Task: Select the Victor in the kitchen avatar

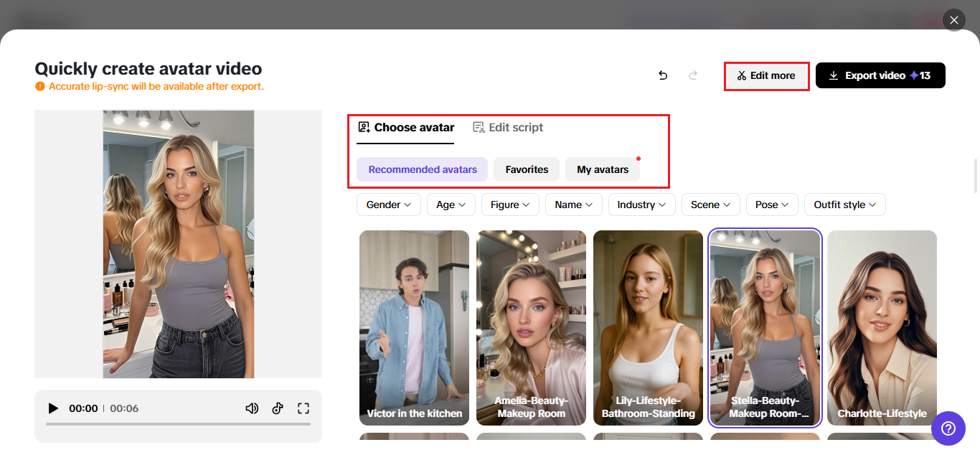Action: [x=414, y=327]
